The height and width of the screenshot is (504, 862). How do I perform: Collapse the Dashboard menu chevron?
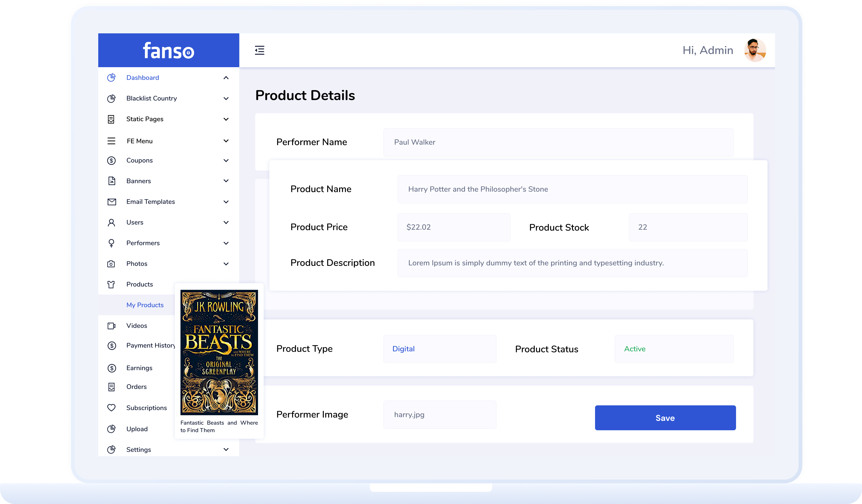click(x=226, y=78)
